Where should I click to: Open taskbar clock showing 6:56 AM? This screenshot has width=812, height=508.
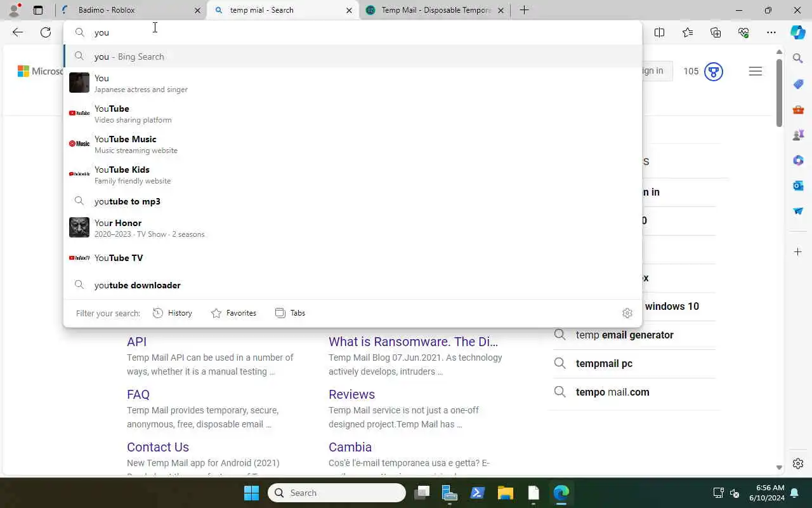(766, 493)
